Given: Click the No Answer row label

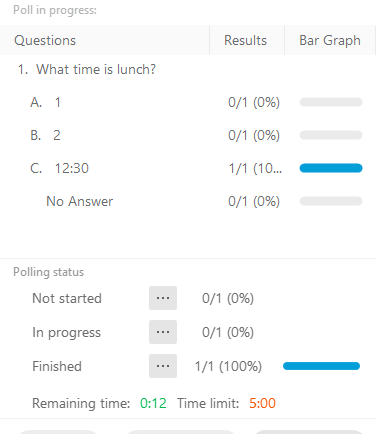Looking at the screenshot, I should click(80, 201).
